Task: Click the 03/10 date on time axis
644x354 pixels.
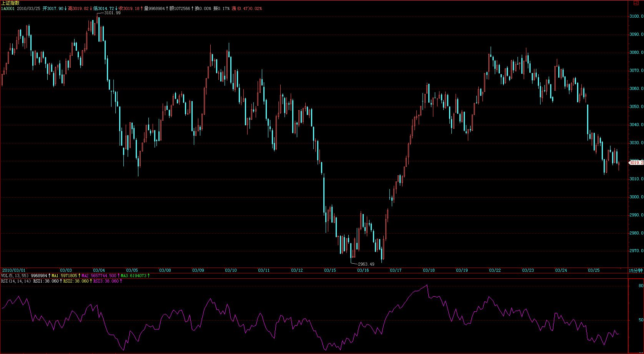Action: [x=231, y=270]
